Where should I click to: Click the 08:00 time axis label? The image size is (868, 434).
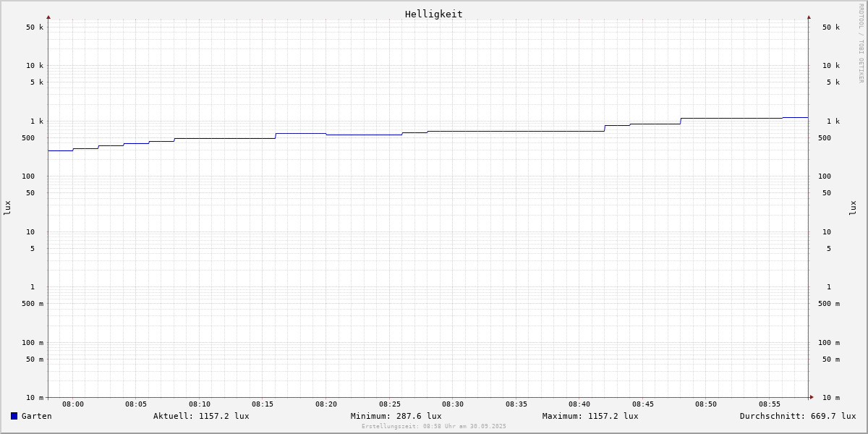[x=73, y=404]
